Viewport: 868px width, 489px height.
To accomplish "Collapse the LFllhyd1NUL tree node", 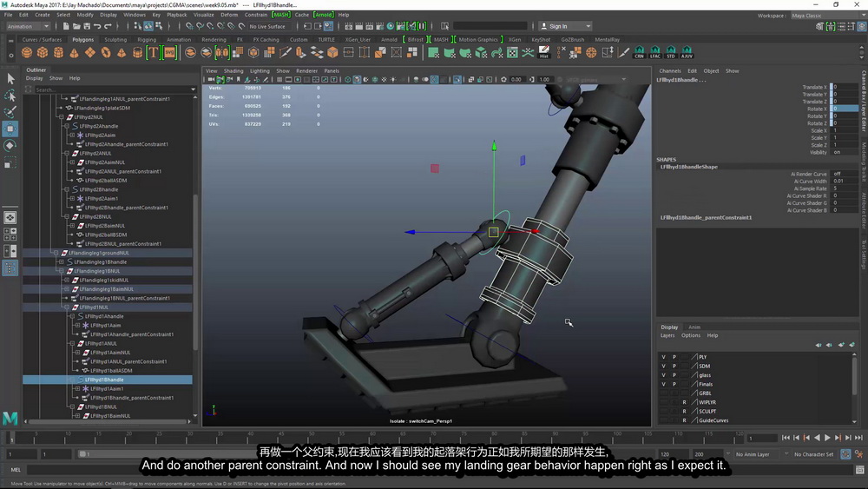I will [x=67, y=307].
